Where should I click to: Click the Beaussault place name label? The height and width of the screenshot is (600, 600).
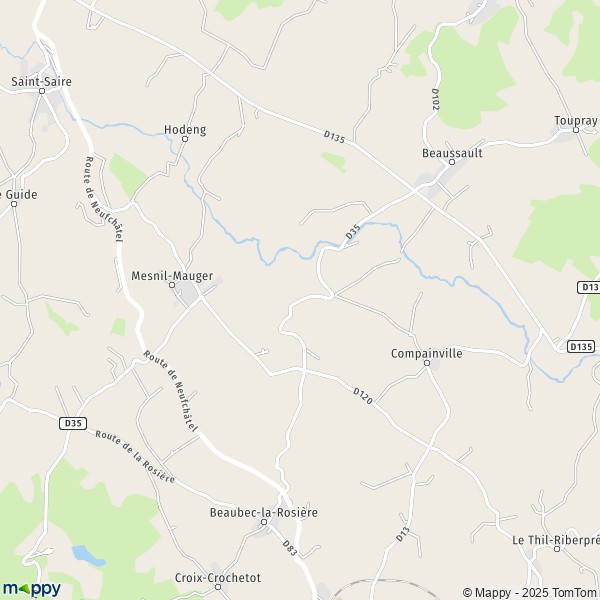(452, 153)
